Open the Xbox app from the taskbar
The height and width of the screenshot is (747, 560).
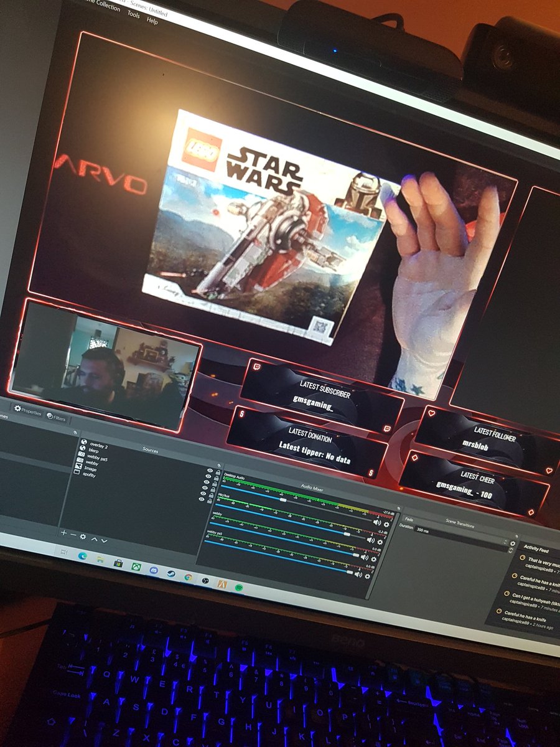136,566
